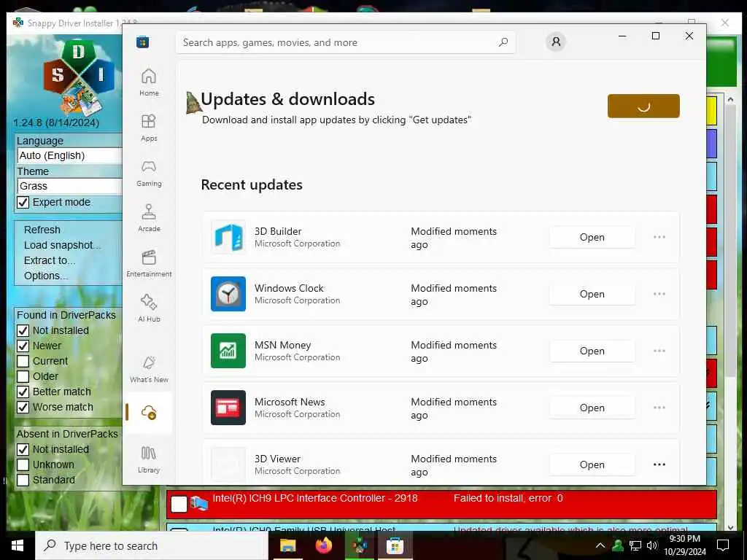Open Home in Microsoft Store sidebar
Screen dimensions: 747x560
[x=149, y=82]
